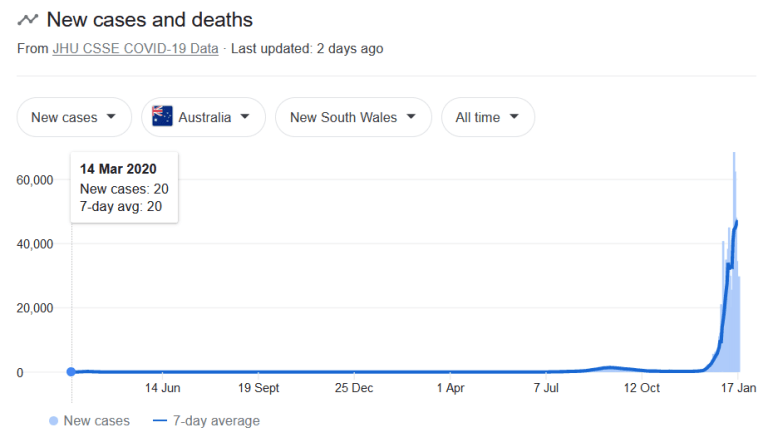Open the JHU CSSE COVID-19 Data link
The height and width of the screenshot is (442, 768).
135,49
